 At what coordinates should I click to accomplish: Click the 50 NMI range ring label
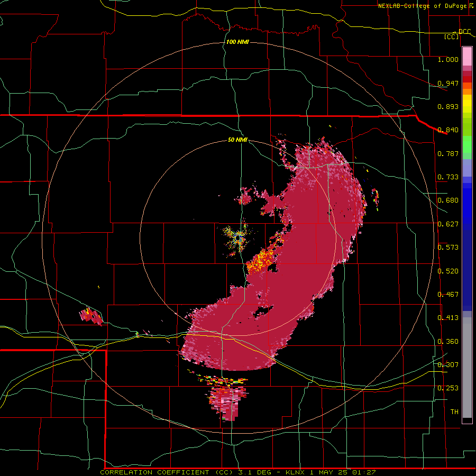click(237, 140)
